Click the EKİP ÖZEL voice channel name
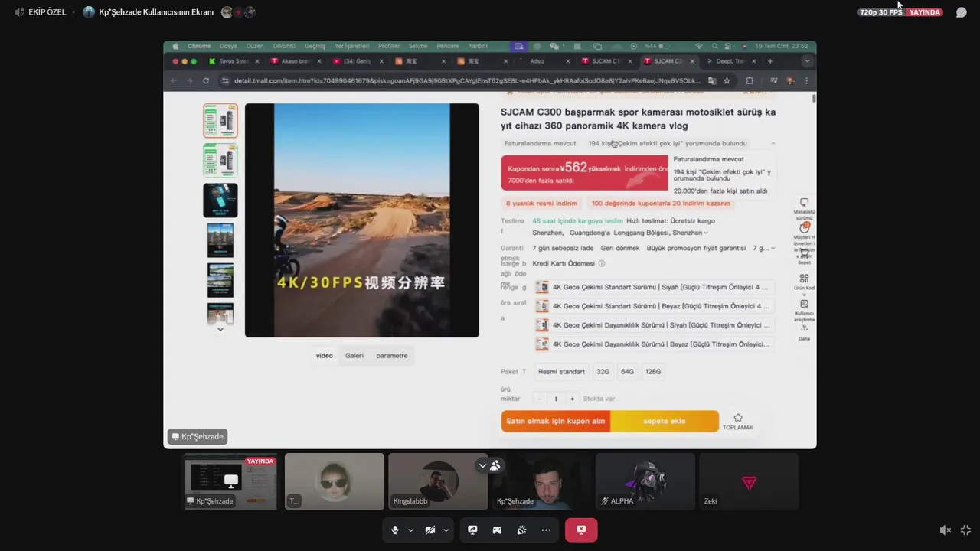This screenshot has height=551, width=980. click(47, 12)
